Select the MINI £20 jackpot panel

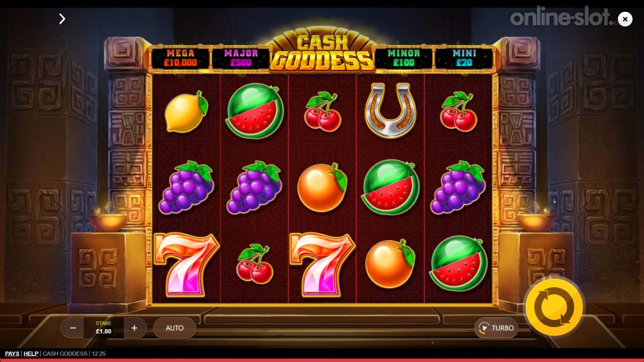(x=464, y=58)
